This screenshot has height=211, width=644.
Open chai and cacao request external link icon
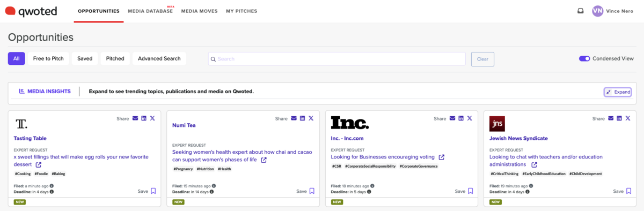click(x=264, y=160)
